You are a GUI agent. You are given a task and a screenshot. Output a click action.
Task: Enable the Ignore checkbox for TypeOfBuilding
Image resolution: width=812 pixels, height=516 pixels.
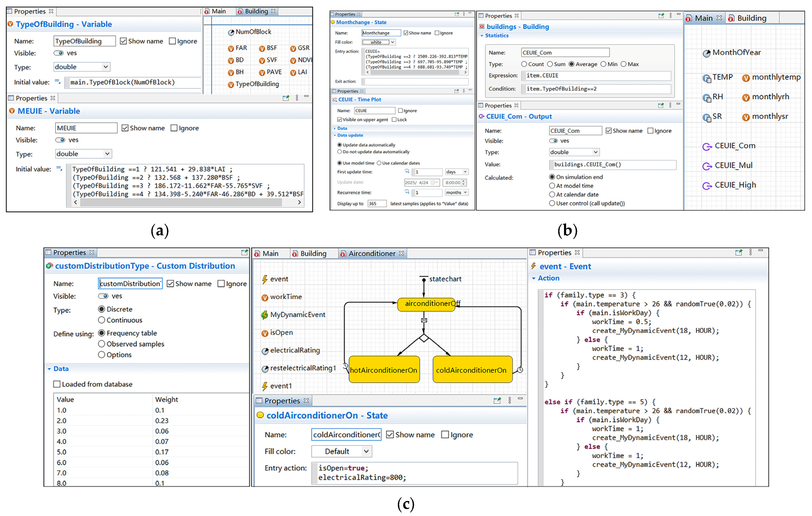(172, 41)
